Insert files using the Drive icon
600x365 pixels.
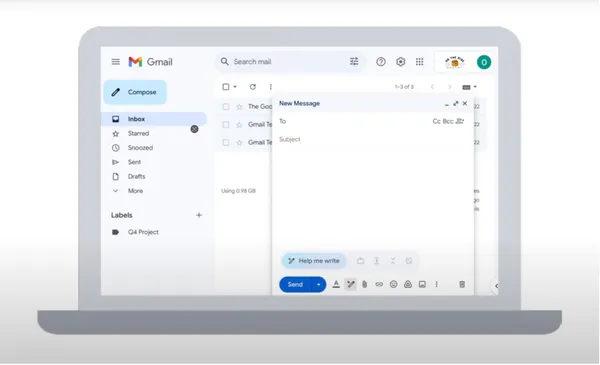(x=408, y=284)
